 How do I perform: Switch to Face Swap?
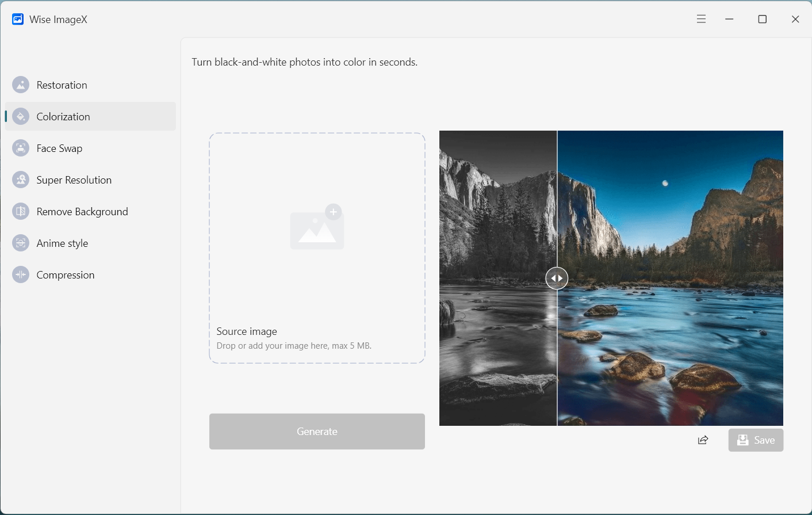pos(90,148)
